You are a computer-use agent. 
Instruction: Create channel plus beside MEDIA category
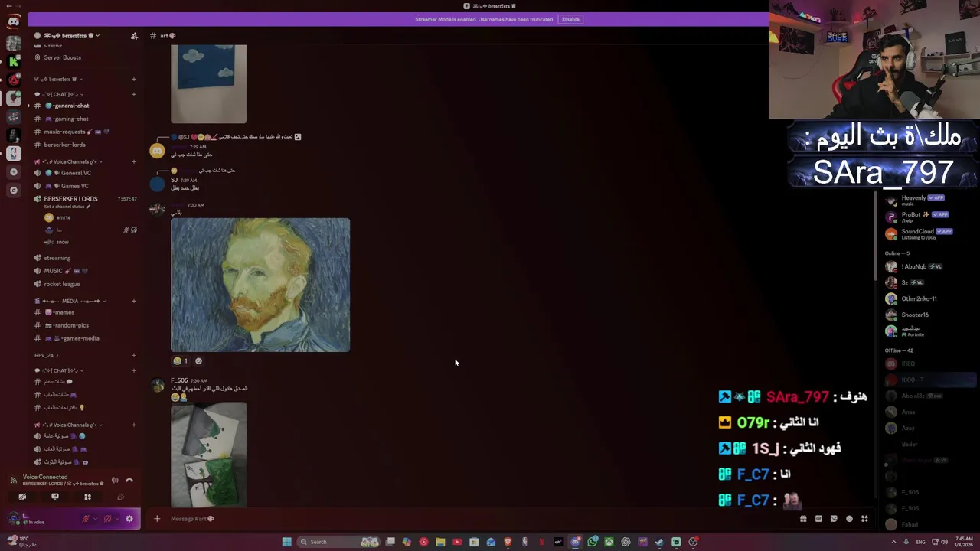click(133, 301)
